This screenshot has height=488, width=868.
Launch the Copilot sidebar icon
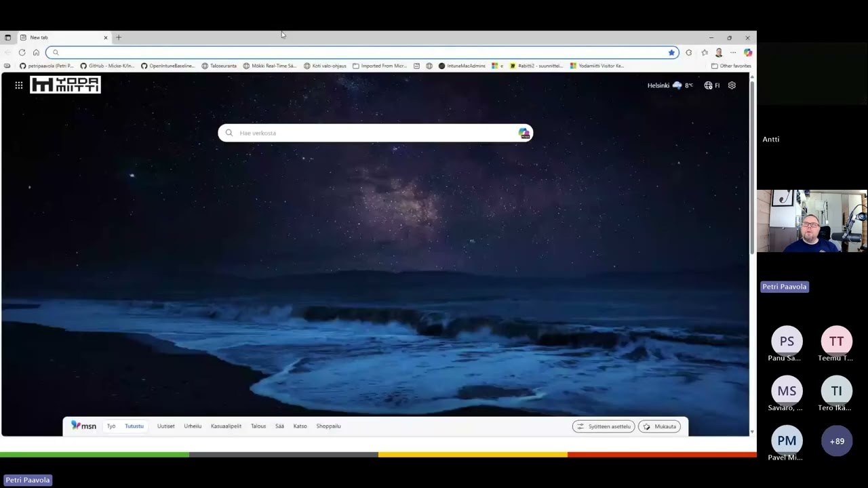pyautogui.click(x=747, y=52)
